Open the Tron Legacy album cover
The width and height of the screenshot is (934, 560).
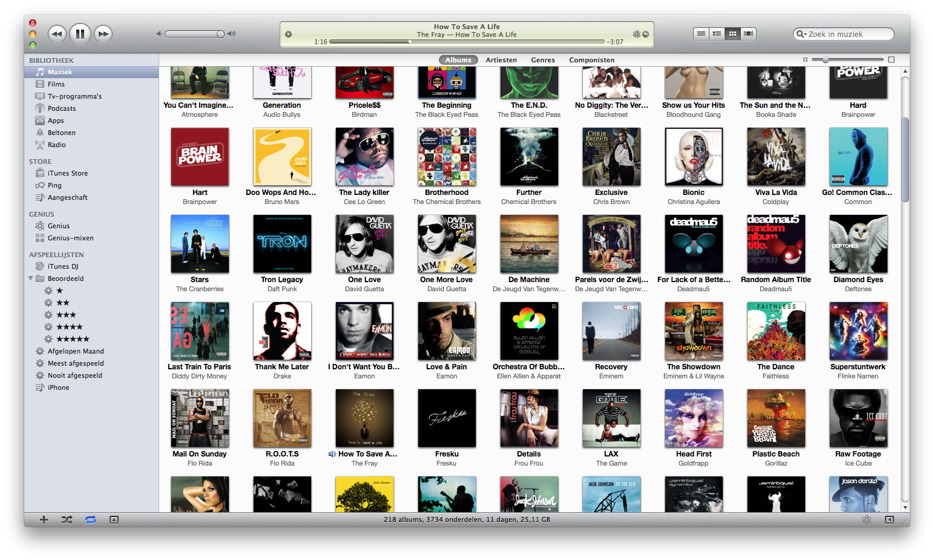tap(282, 244)
